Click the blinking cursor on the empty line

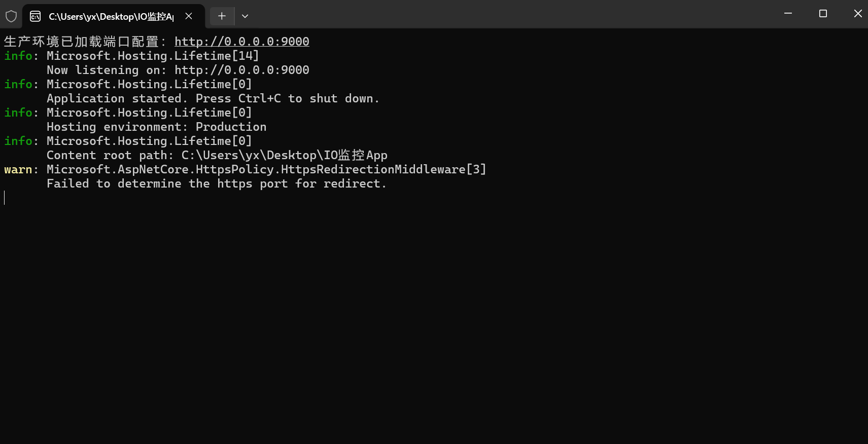point(5,198)
